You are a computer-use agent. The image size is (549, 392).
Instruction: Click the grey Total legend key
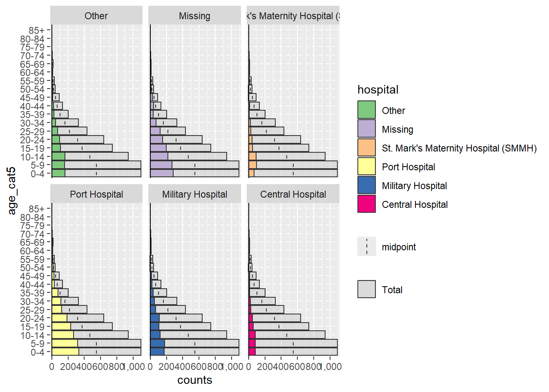click(x=366, y=289)
